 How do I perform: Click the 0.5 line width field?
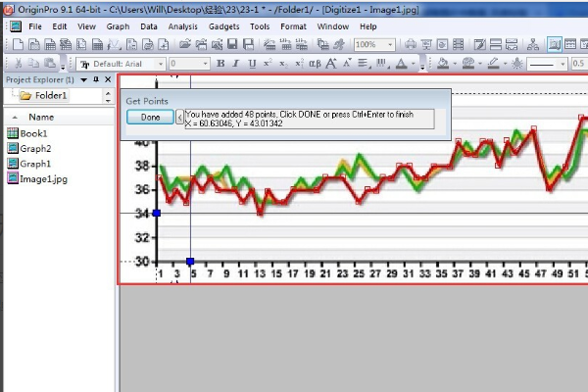pos(579,64)
